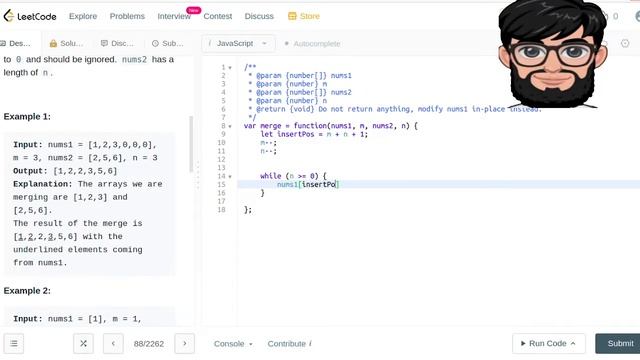Image resolution: width=640 pixels, height=360 pixels.
Task: Collapse the comment block fold arrow on line 1
Action: click(230, 68)
